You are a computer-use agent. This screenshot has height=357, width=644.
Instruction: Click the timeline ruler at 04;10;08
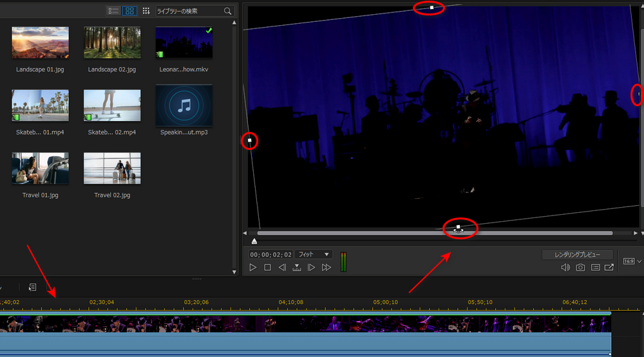(x=290, y=302)
